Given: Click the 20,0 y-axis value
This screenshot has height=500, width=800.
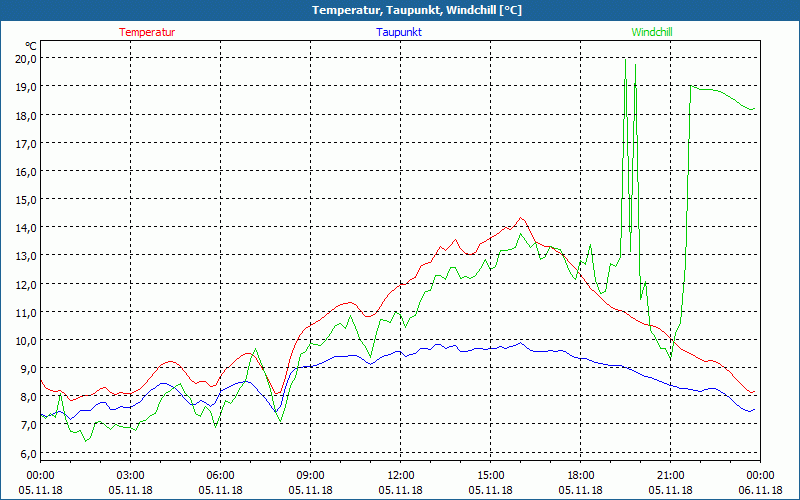Looking at the screenshot, I should 27,59.
